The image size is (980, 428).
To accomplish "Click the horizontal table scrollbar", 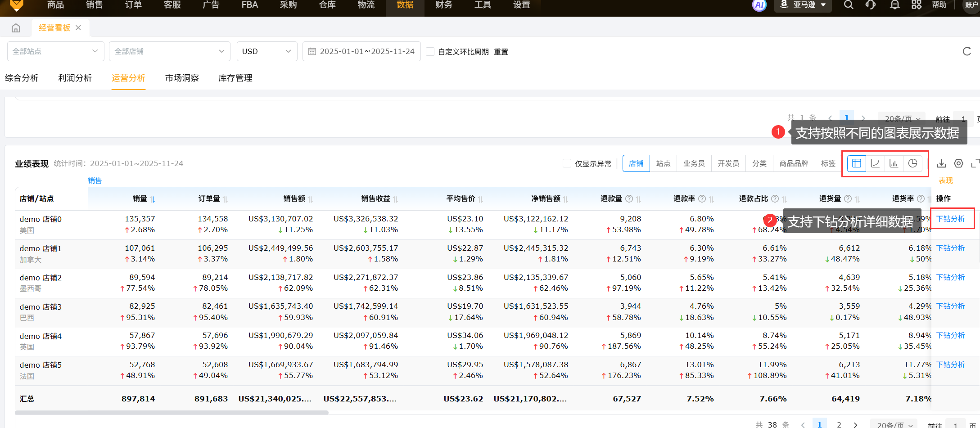I will pyautogui.click(x=172, y=412).
